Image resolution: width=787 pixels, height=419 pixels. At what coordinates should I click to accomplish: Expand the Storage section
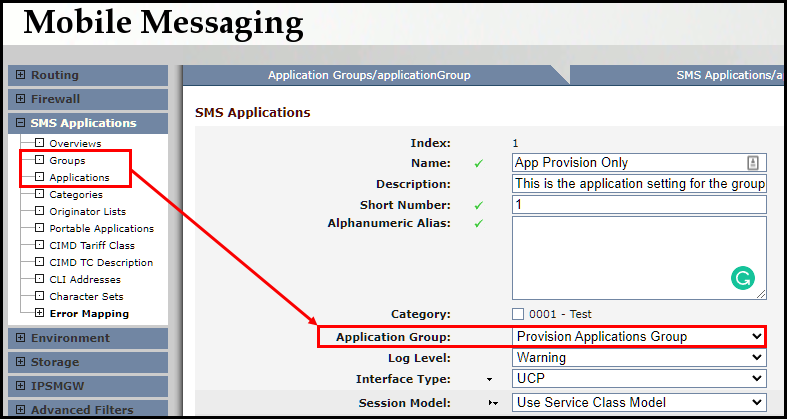[20, 362]
